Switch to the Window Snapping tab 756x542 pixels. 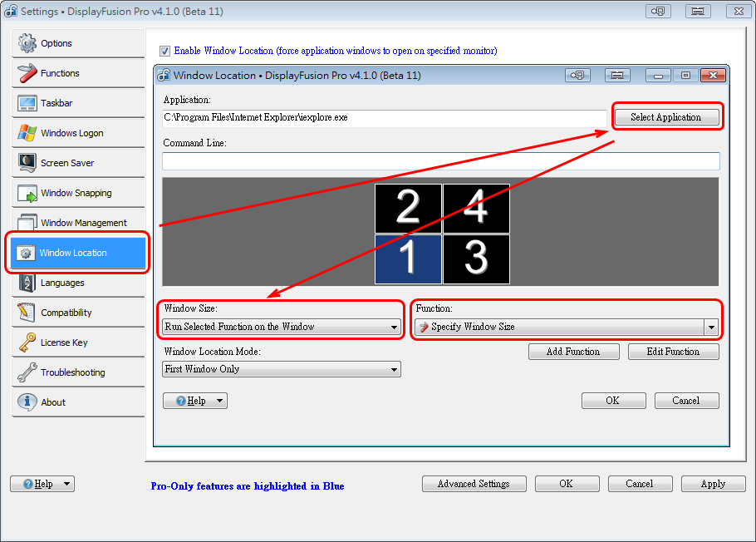(x=76, y=193)
